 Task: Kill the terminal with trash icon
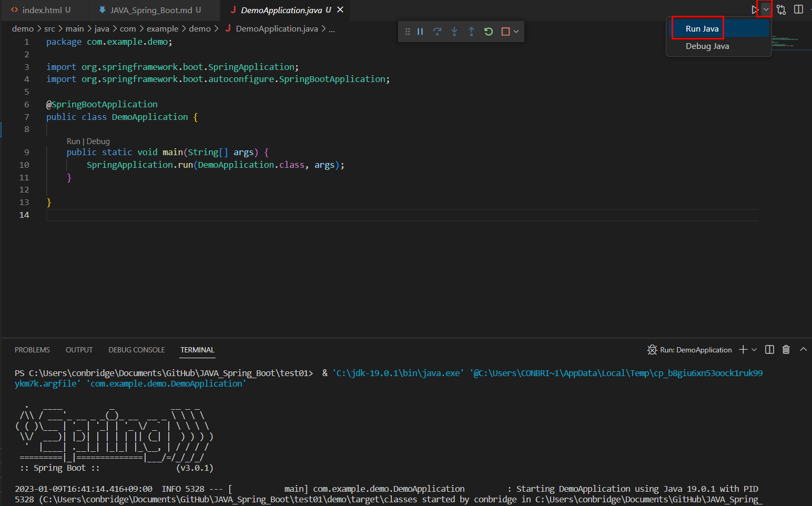(786, 350)
